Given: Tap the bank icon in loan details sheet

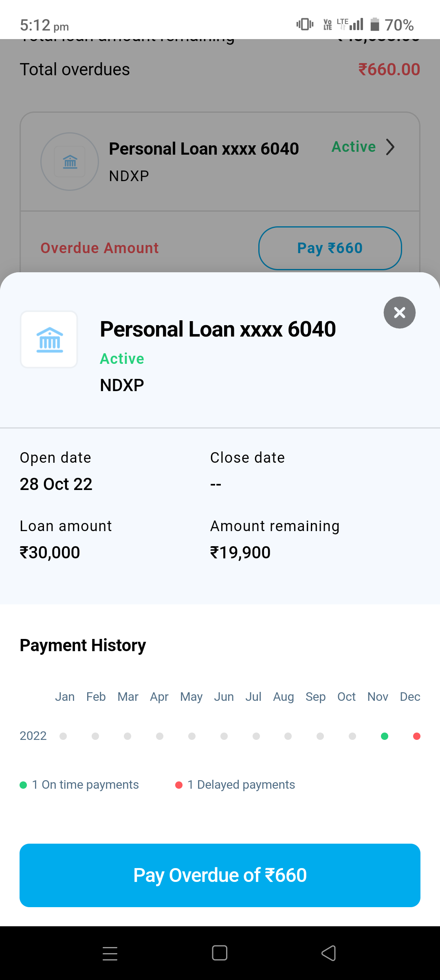Looking at the screenshot, I should tap(49, 339).
